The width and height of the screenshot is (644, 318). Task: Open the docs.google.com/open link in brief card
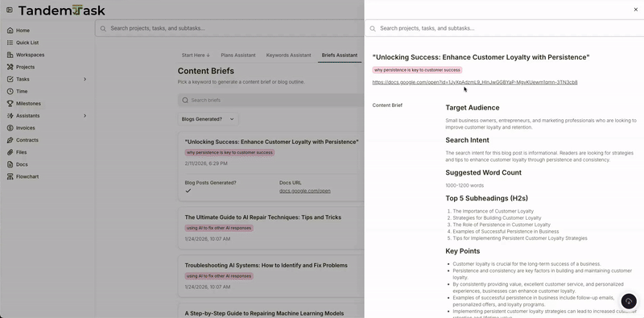point(305,191)
